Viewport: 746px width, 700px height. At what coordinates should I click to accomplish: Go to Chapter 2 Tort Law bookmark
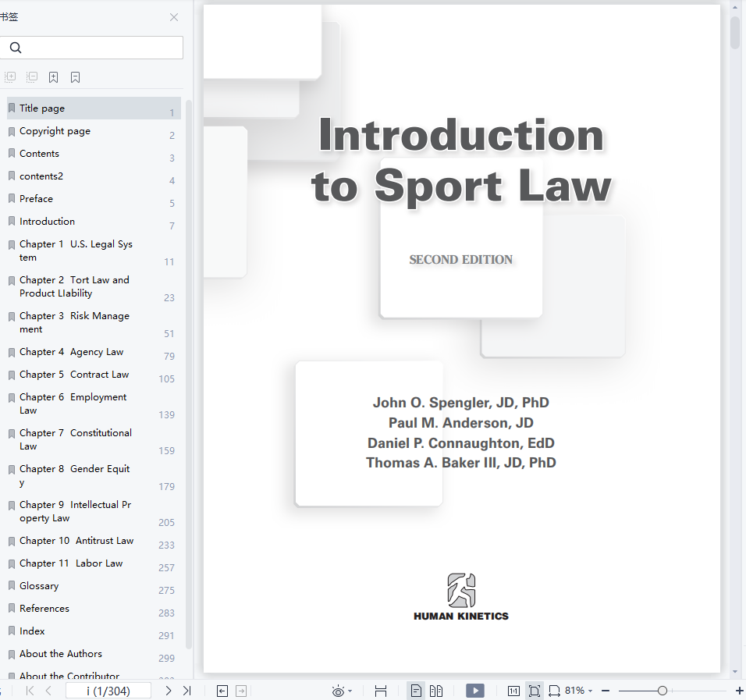[x=94, y=286]
